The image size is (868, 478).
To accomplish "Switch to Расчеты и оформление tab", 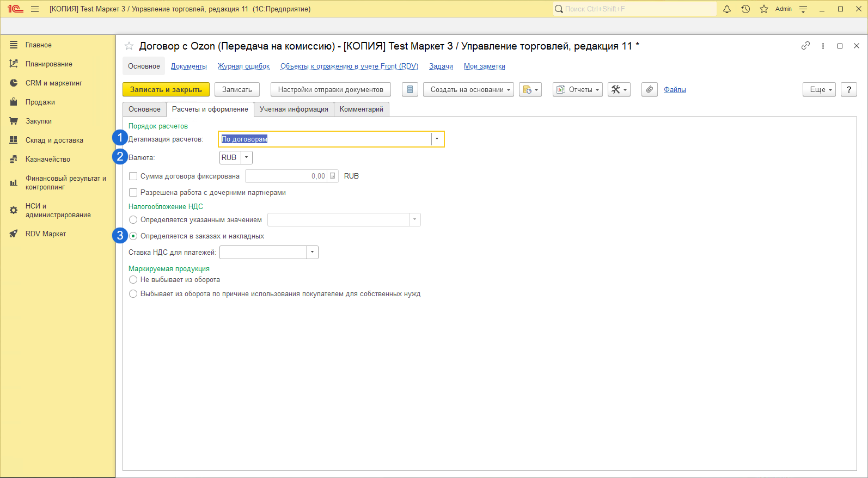I will (x=210, y=109).
